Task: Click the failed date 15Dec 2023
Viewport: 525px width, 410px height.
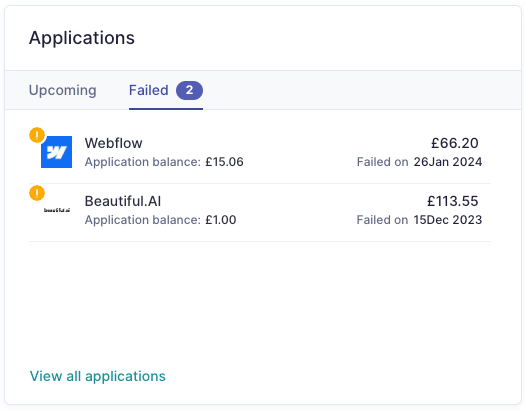Action: (x=448, y=220)
